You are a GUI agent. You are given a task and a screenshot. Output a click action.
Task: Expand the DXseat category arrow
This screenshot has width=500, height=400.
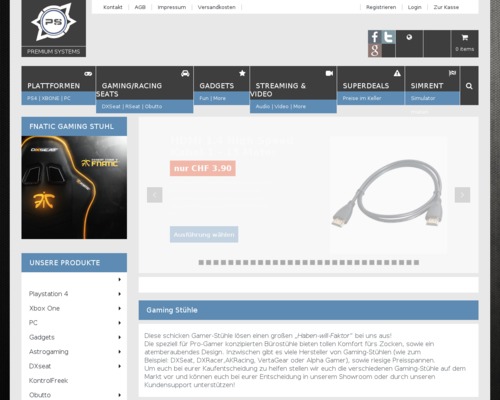pyautogui.click(x=119, y=366)
